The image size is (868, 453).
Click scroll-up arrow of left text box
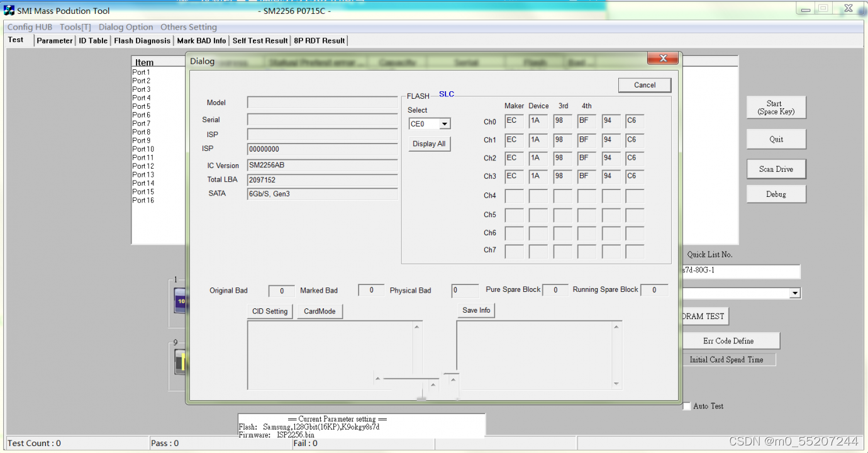416,326
